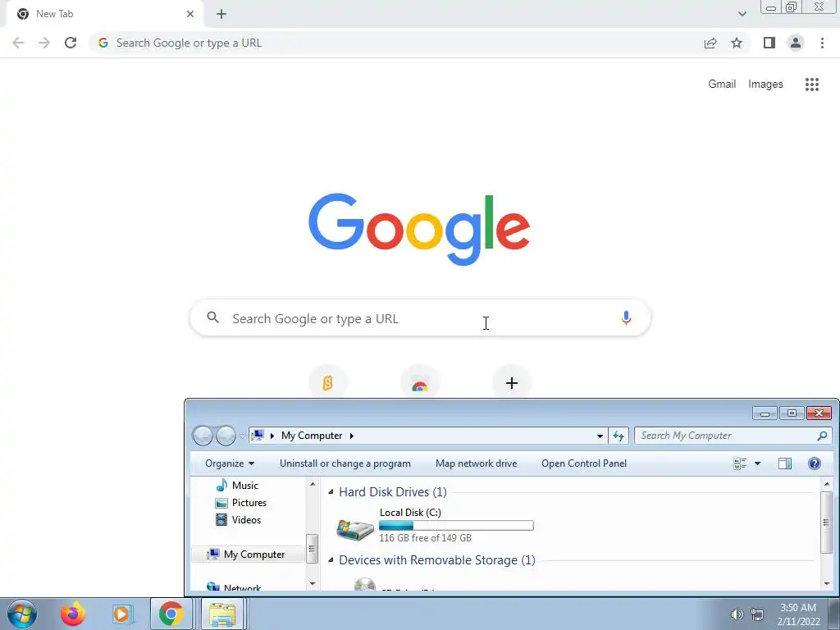Click Chrome taskbar icon

[171, 614]
